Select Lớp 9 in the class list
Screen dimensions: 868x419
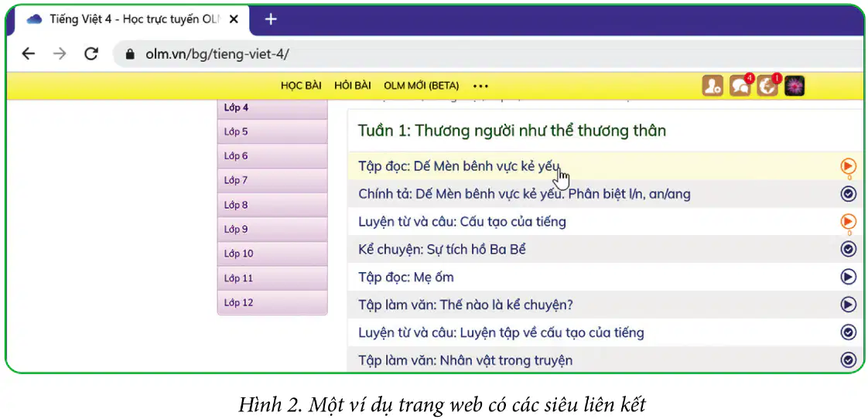point(272,229)
